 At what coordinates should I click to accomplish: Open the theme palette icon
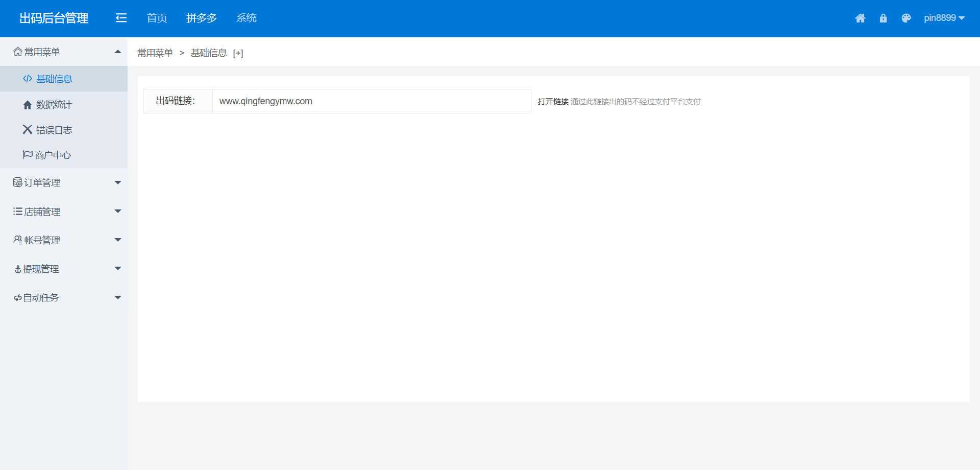coord(906,18)
